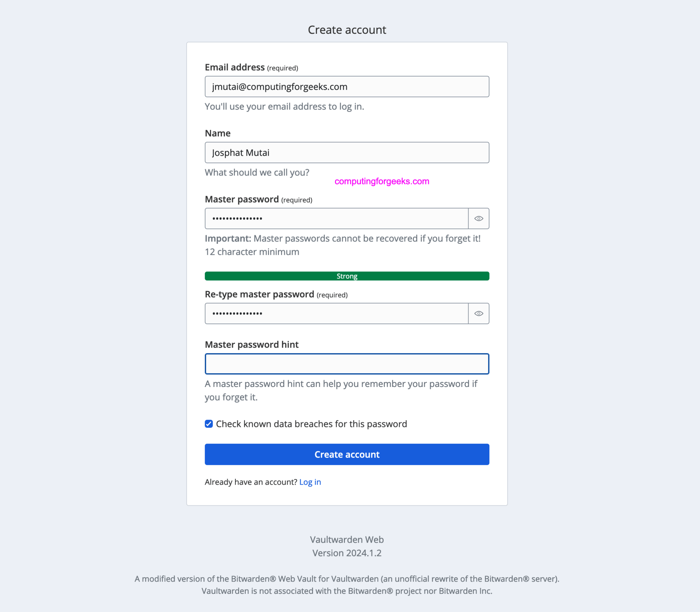Viewport: 700px width, 612px height.
Task: Click the 'Version 2024.1.2' text
Action: (347, 553)
